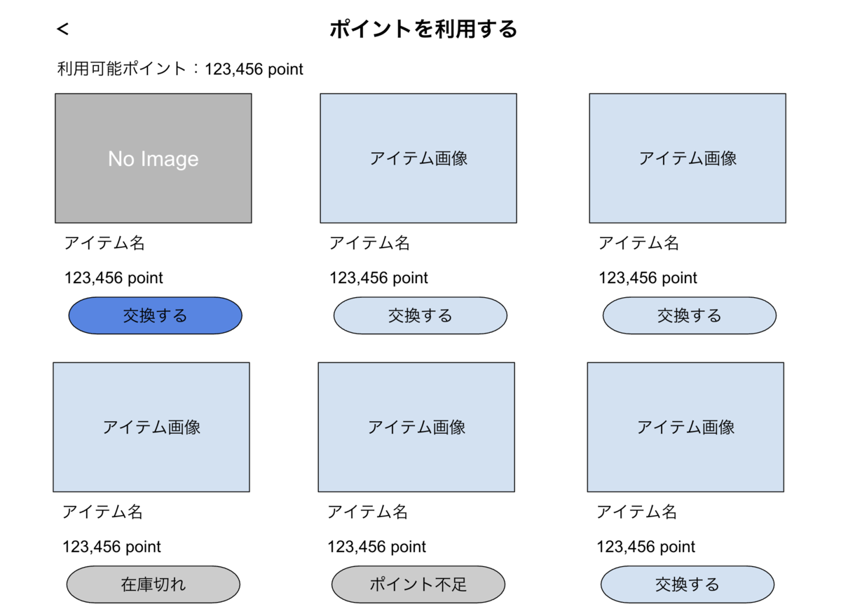The width and height of the screenshot is (841, 616).
Task: Open the No Image item thumbnail
Action: tap(152, 158)
